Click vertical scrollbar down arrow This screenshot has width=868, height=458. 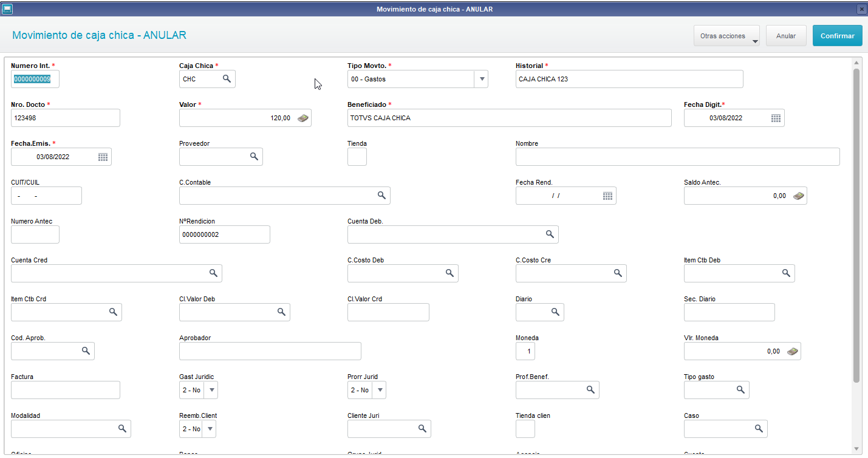(x=856, y=449)
